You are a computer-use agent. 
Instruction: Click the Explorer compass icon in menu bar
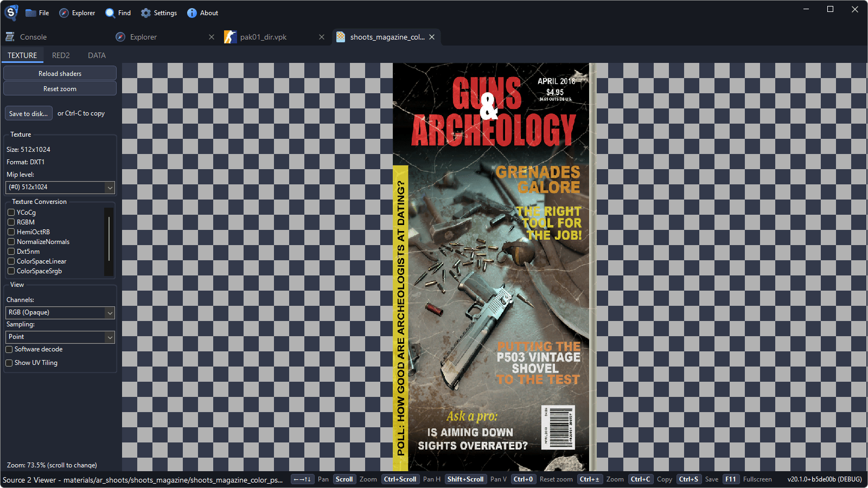[x=64, y=13]
